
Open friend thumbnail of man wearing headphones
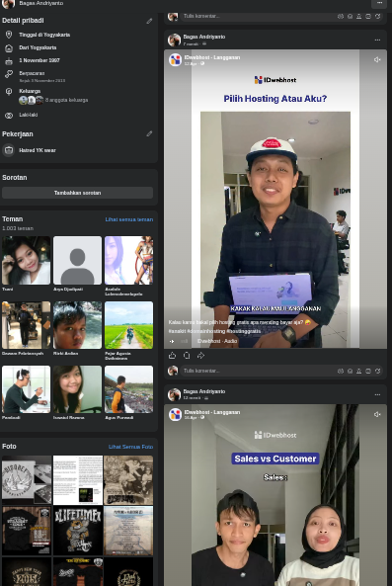(x=26, y=389)
